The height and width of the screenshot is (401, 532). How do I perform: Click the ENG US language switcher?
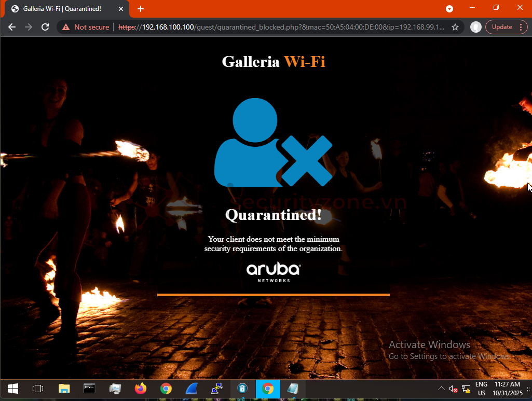click(482, 389)
